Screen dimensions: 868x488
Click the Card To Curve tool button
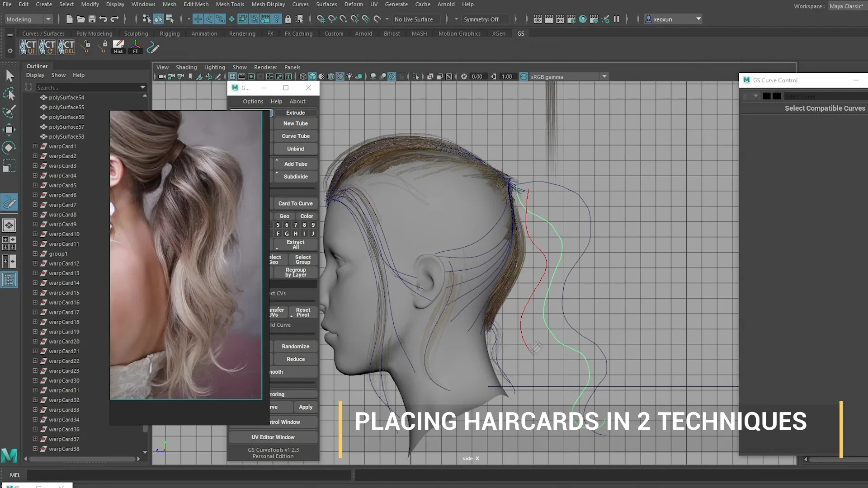(296, 203)
